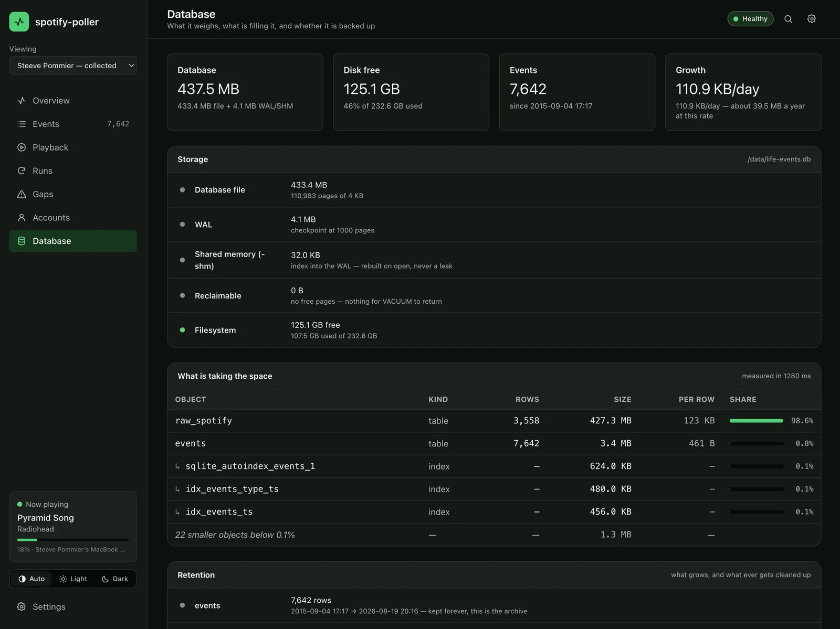Click the Events 7,642 summary card
This screenshot has width=840, height=629.
[x=577, y=92]
